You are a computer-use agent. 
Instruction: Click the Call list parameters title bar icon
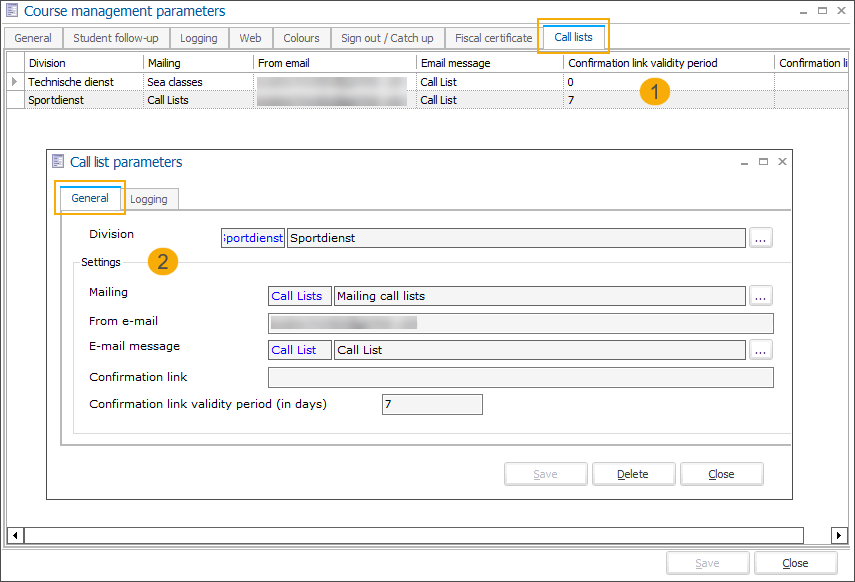[x=59, y=161]
